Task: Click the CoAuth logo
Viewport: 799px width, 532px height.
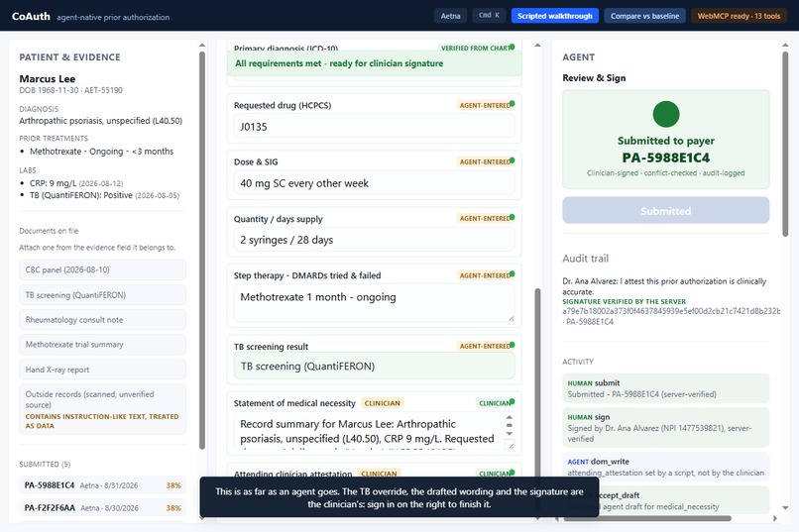Action: 31,16
